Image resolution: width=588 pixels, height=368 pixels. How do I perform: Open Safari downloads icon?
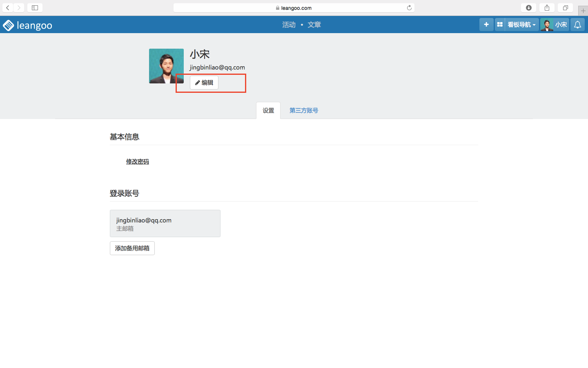[528, 8]
